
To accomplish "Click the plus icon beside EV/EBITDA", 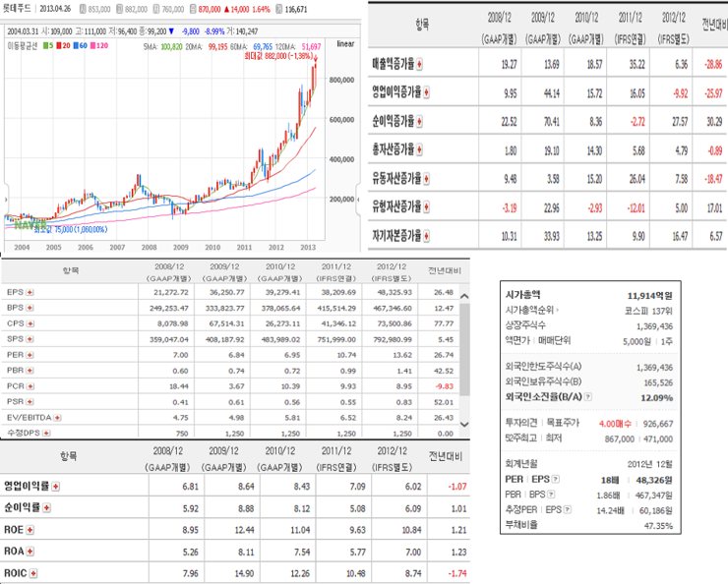I will (x=57, y=418).
